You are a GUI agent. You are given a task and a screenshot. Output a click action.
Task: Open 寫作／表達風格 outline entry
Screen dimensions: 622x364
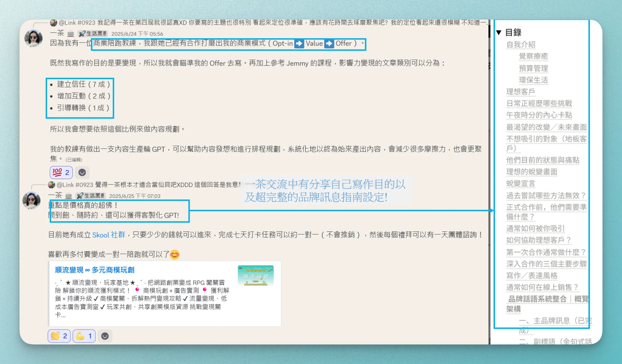point(531,276)
